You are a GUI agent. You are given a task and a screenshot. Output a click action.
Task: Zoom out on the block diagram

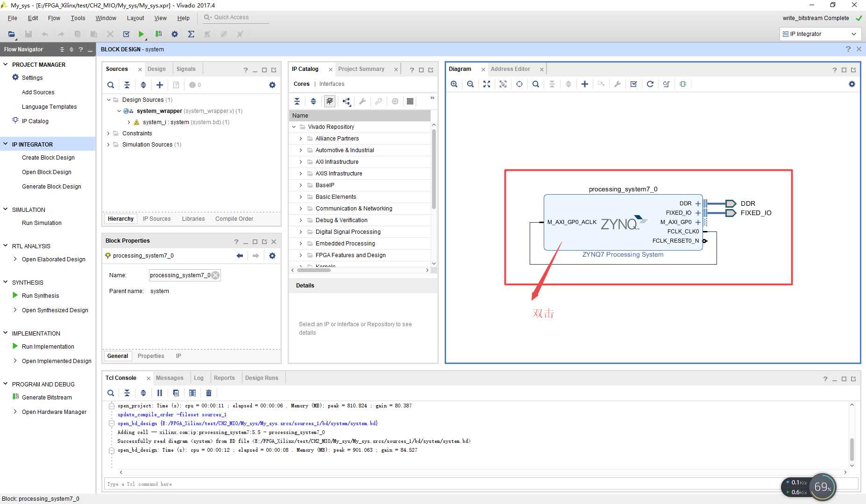coord(470,84)
